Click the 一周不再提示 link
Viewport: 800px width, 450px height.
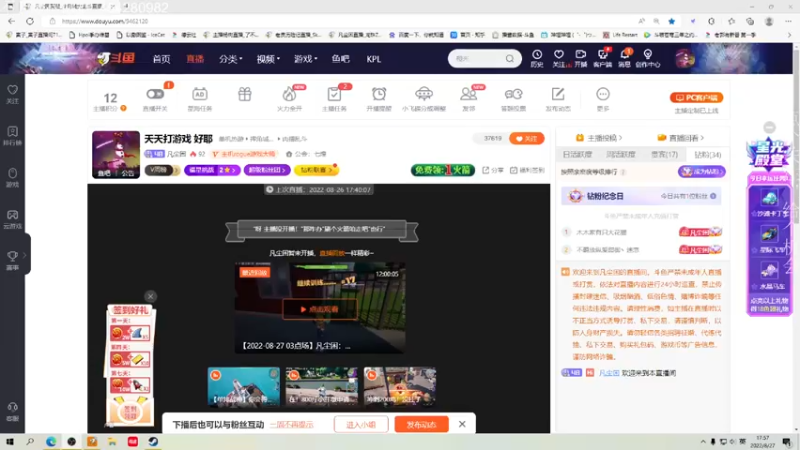291,424
